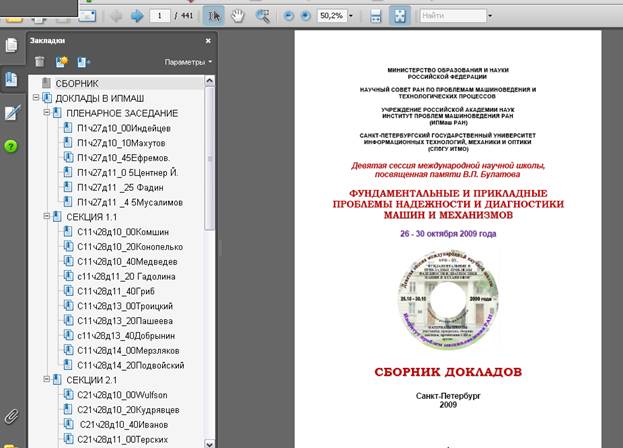Open the Bookmarks navigation panel icon
Image resolution: width=623 pixels, height=448 pixels.
pos(12,79)
